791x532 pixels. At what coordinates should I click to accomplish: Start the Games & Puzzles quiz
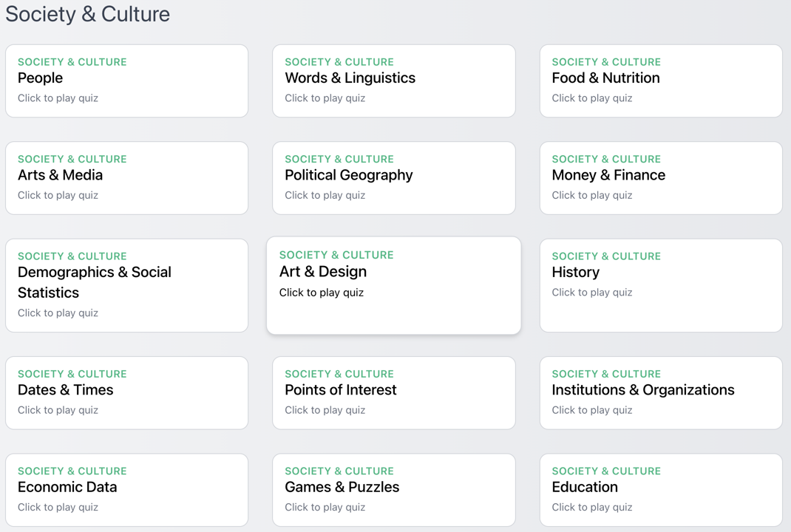point(393,489)
